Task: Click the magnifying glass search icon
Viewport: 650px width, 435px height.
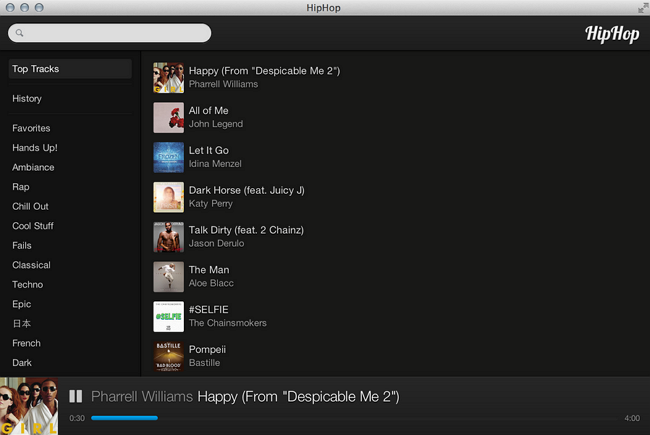Action: click(19, 33)
